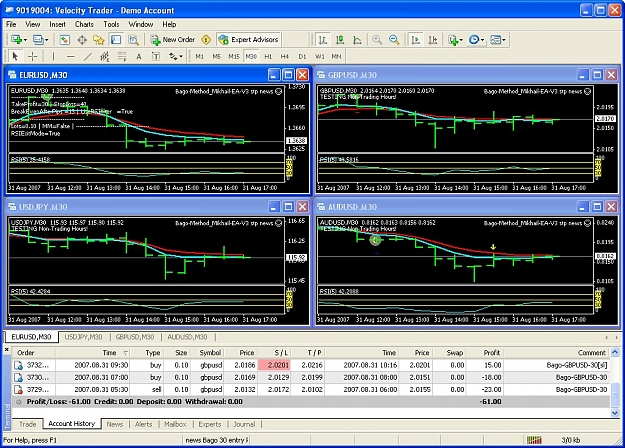Click Account History scrollbar up arrow

pos(615,352)
